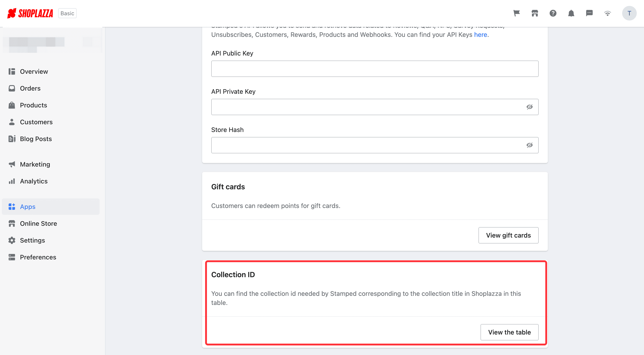Click the API Public Key label
Viewport: 644px width, 355px height.
[x=232, y=53]
